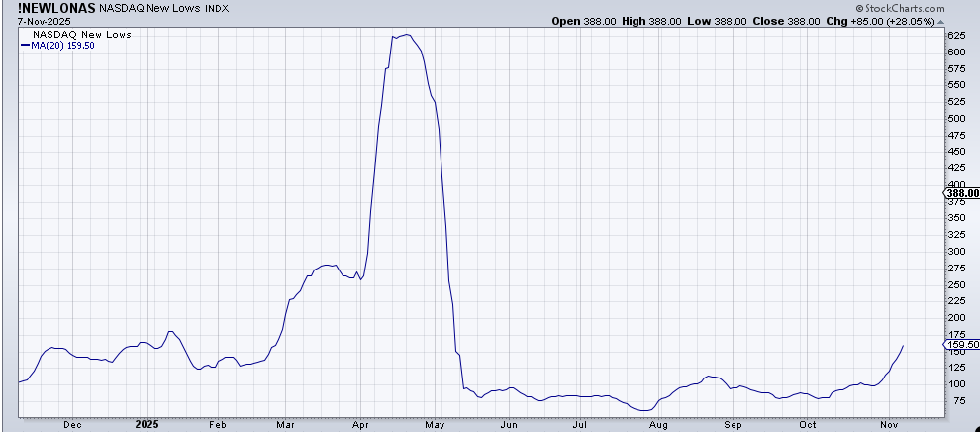Click the Open 388.00 value
Viewport: 980px width, 432px height.
pos(600,20)
